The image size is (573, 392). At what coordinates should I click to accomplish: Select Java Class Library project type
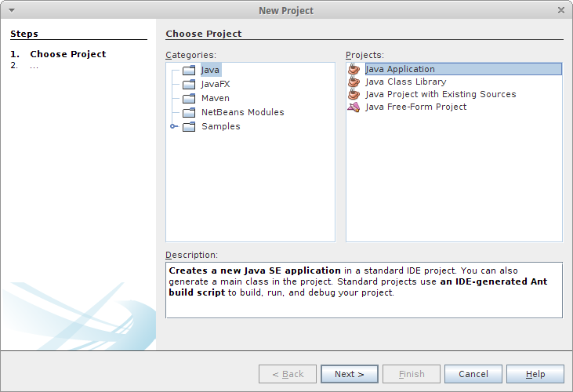click(x=405, y=82)
